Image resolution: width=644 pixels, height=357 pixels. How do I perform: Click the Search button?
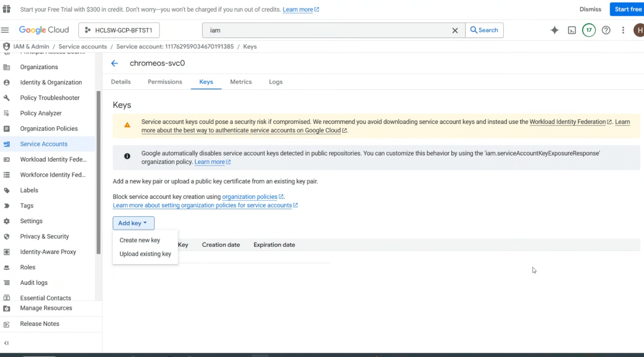click(x=484, y=30)
